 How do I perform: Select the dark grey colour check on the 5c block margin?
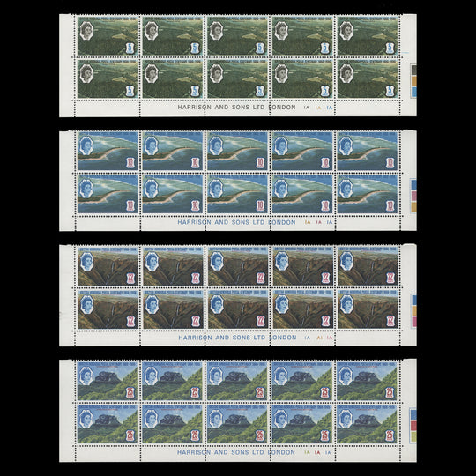(x=413, y=71)
